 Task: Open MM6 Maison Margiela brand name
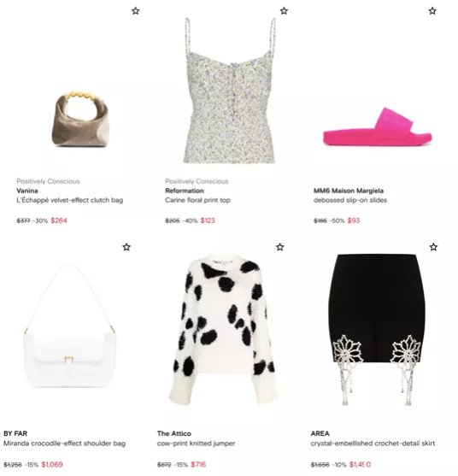pos(349,191)
